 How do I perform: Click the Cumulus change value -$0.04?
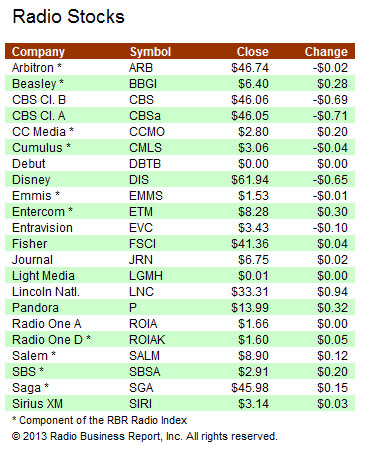330,148
